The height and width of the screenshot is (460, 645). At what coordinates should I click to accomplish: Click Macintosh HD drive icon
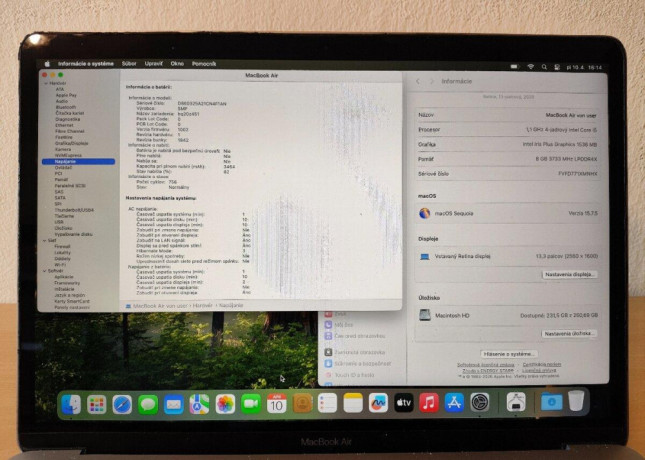coord(425,315)
